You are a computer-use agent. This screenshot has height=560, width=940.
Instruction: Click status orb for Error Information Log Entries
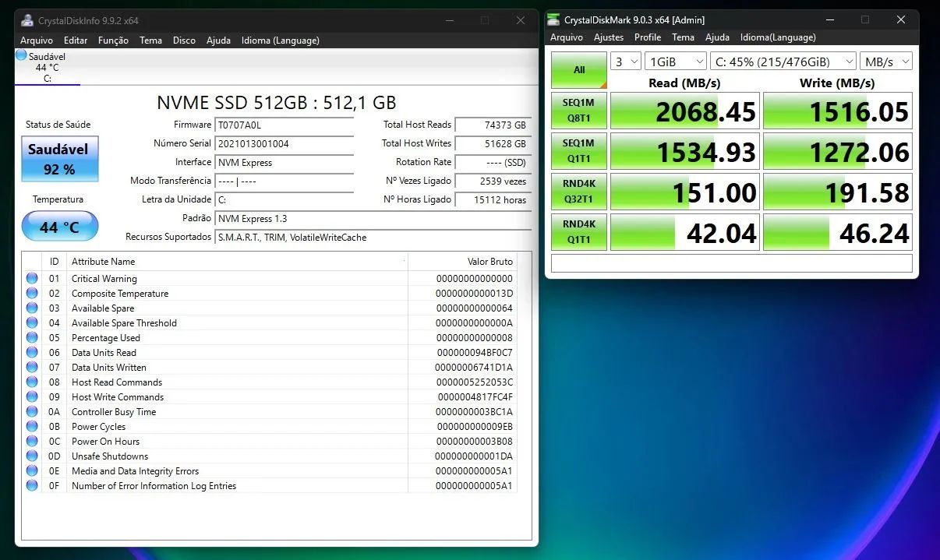tap(32, 485)
